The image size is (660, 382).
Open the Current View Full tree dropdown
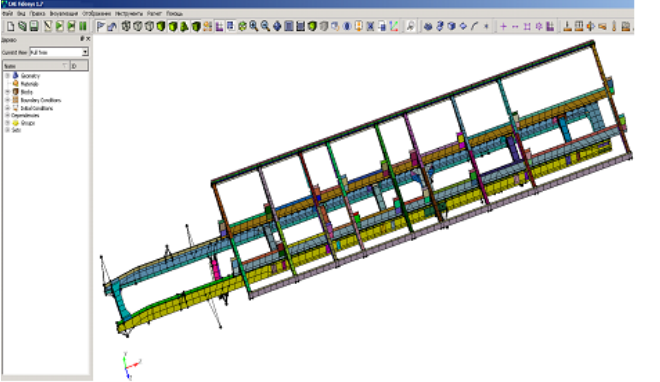point(59,52)
